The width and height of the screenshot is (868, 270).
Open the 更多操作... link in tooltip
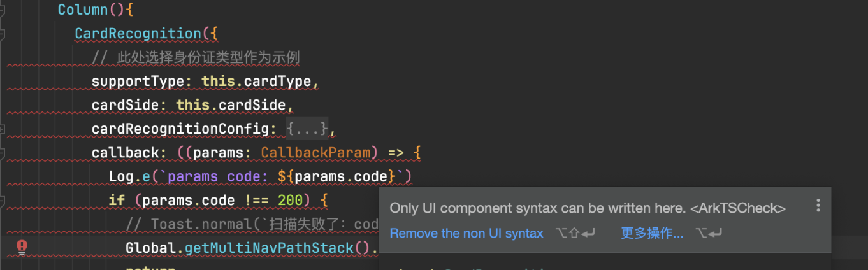click(651, 234)
